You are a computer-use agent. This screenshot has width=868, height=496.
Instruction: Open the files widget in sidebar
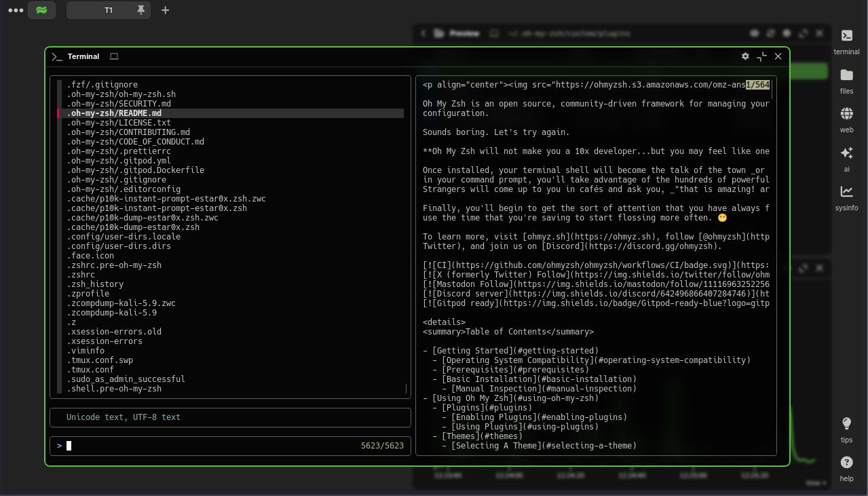coord(847,81)
